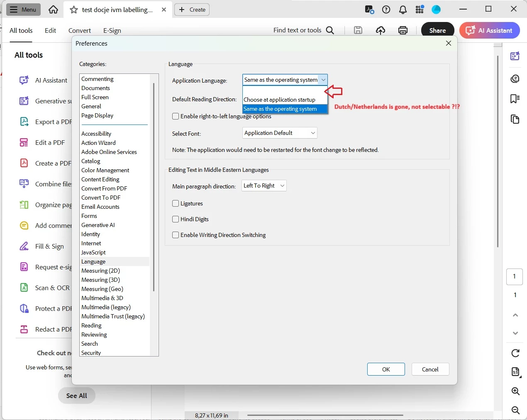527x420 pixels.
Task: Enable right-to-left language options checkbox
Action: pyautogui.click(x=176, y=116)
